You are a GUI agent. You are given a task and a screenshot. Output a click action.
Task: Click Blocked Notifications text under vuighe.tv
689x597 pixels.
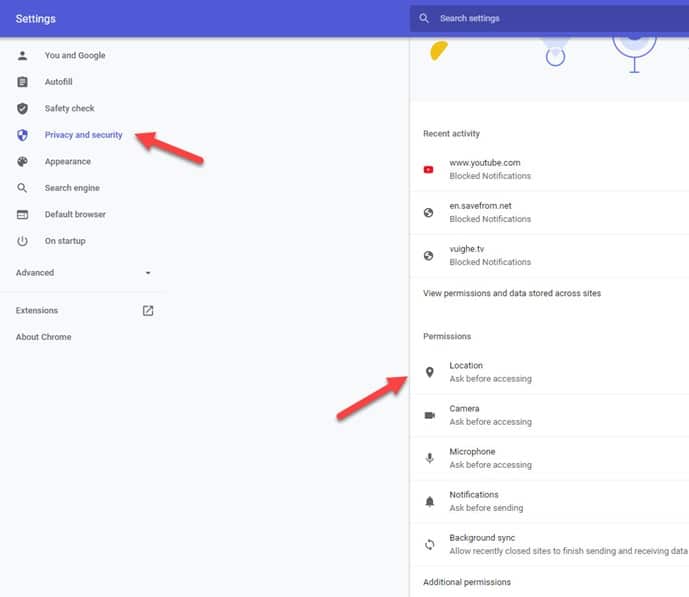(490, 262)
